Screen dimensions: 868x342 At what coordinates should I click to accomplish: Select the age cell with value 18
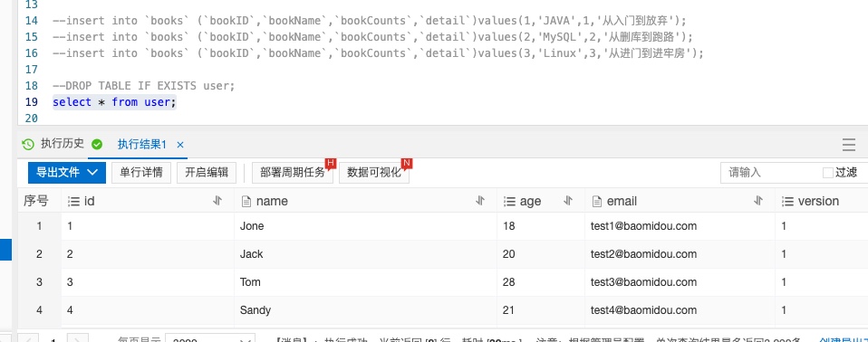[541, 226]
